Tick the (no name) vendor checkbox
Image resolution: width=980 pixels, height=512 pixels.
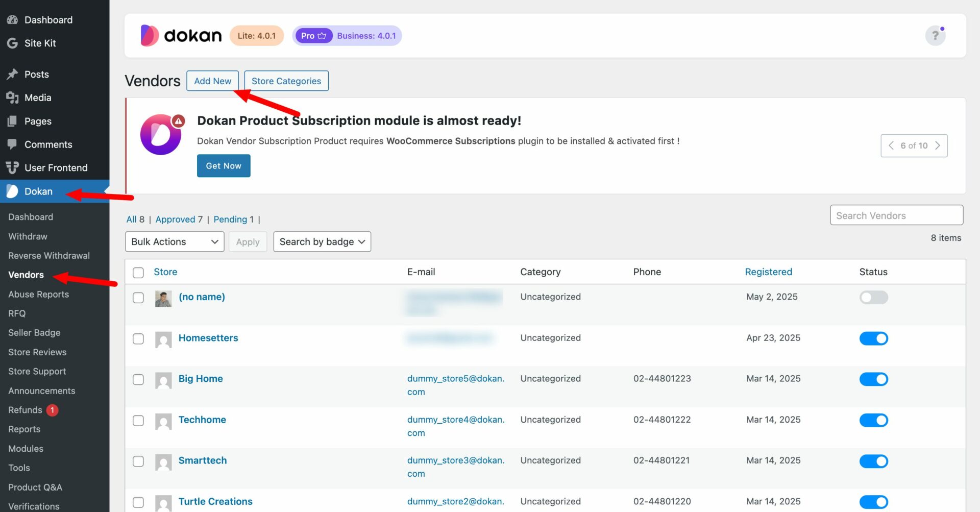tap(138, 298)
